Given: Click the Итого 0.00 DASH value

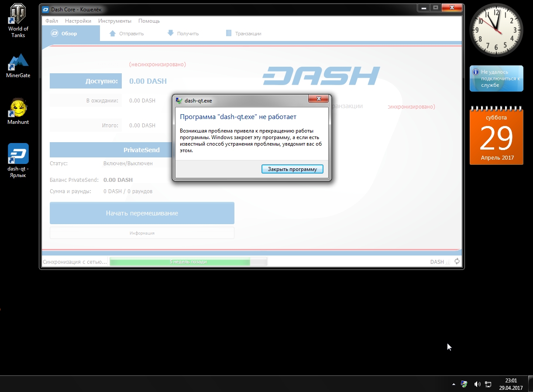Looking at the screenshot, I should 142,125.
